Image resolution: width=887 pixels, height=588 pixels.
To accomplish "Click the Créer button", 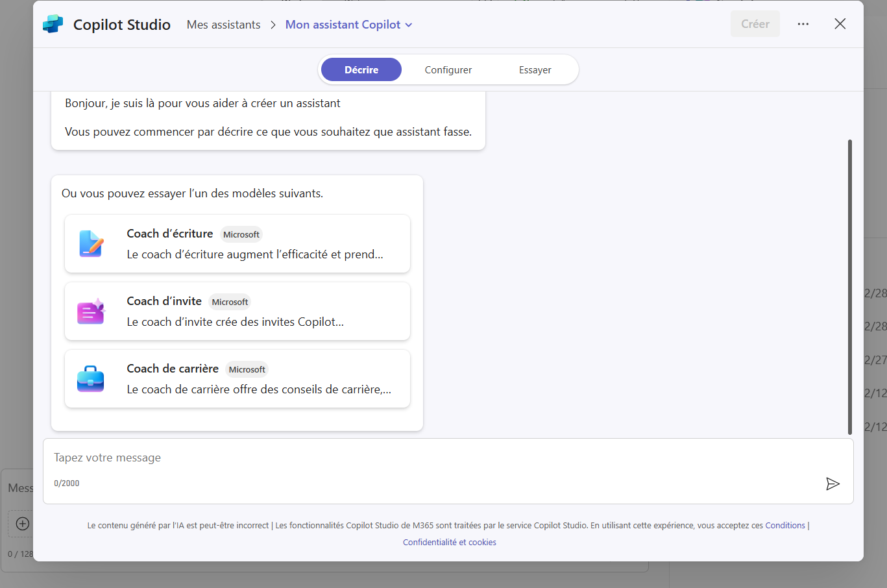I will 755,24.
